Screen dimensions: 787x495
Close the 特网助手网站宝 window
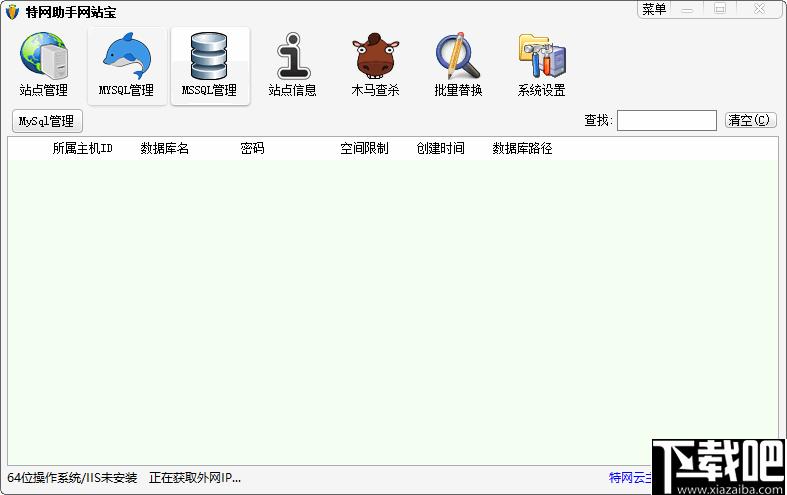pos(759,9)
